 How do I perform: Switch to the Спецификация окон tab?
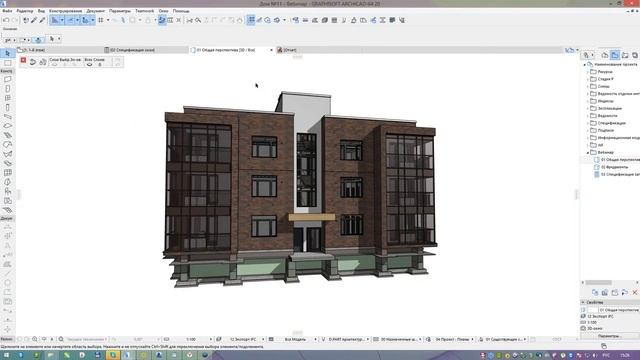[146, 50]
